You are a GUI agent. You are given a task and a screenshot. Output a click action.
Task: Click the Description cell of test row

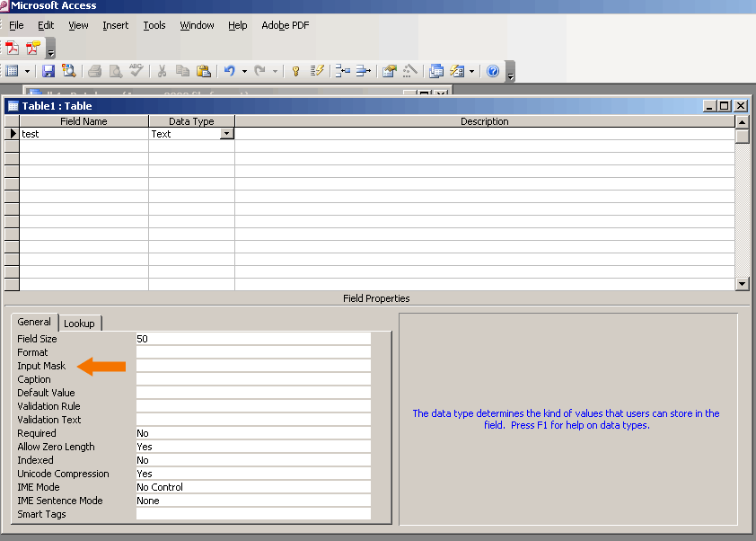pyautogui.click(x=485, y=134)
